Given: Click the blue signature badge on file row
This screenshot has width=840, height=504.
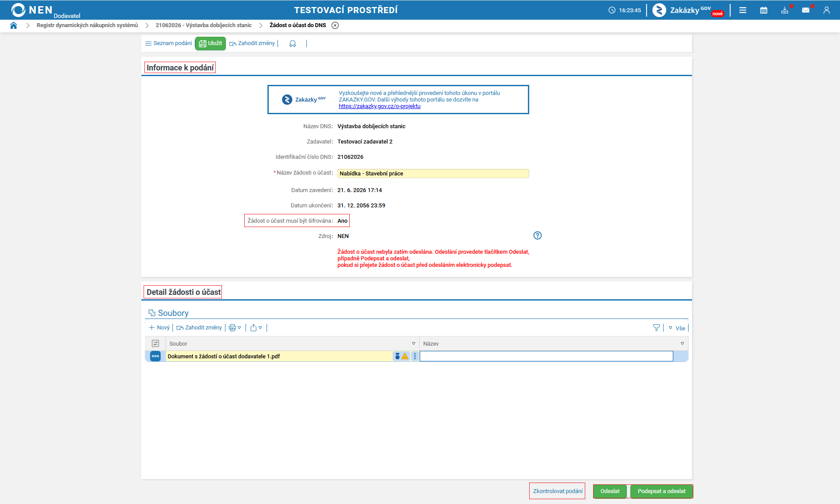Looking at the screenshot, I should pyautogui.click(x=397, y=357).
